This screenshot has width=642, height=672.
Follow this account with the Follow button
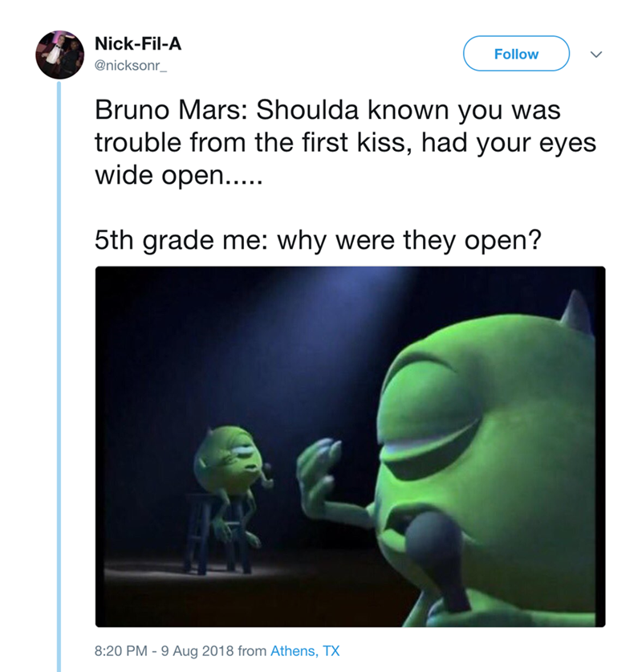click(x=516, y=54)
